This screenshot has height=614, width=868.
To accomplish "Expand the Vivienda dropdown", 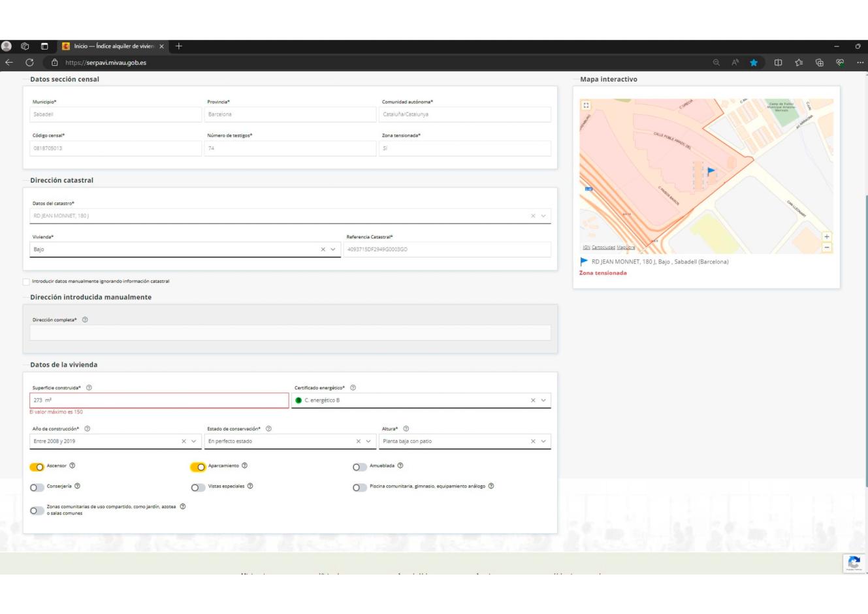I will coord(333,250).
